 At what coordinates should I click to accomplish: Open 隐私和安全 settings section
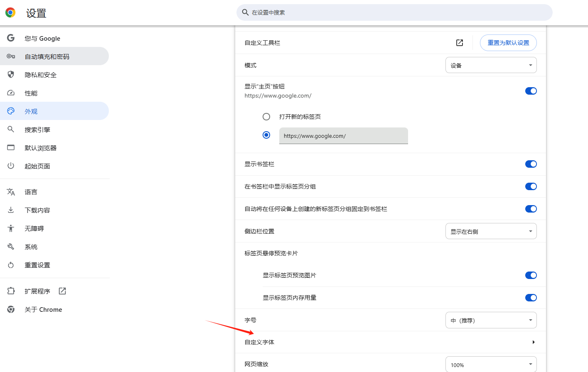coord(54,75)
